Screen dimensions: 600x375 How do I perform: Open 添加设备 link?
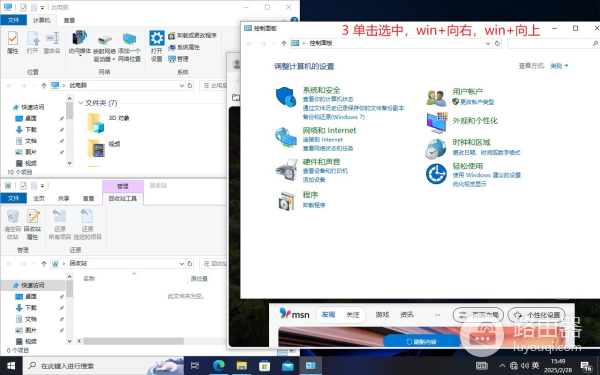tap(314, 179)
